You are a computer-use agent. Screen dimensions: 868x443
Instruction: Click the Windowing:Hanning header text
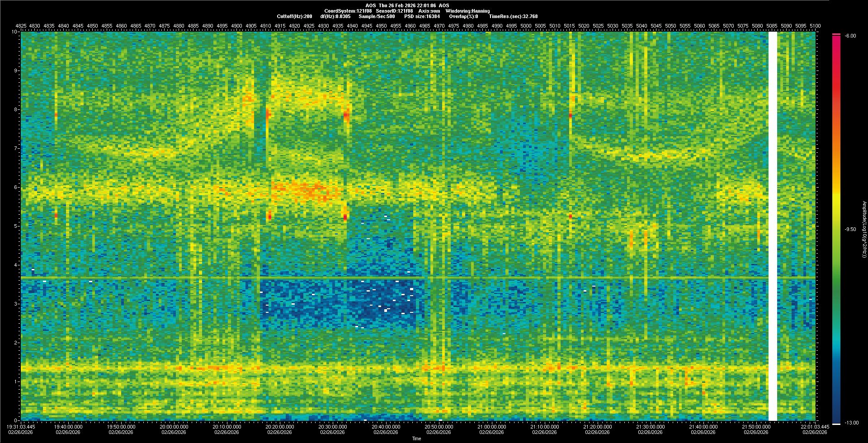pos(467,11)
